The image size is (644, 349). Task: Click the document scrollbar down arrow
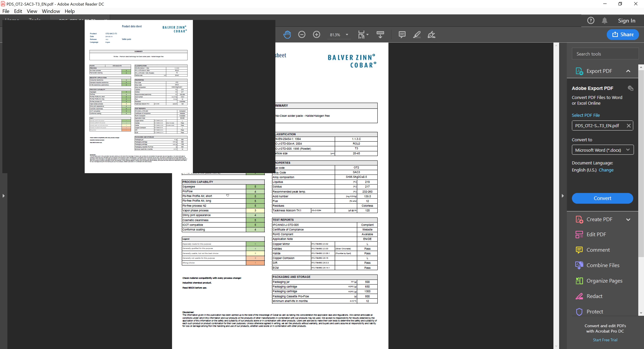[x=556, y=346]
